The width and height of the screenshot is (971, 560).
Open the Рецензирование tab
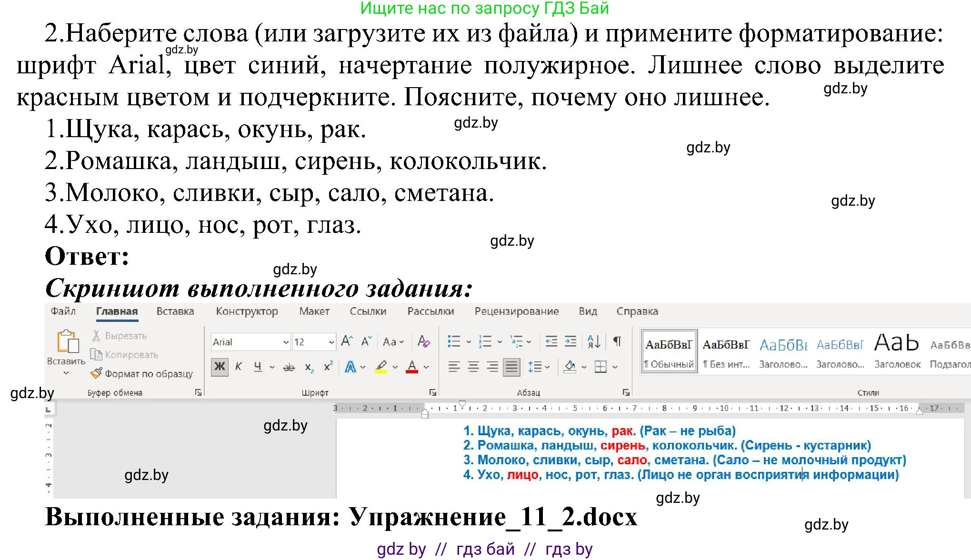517,311
